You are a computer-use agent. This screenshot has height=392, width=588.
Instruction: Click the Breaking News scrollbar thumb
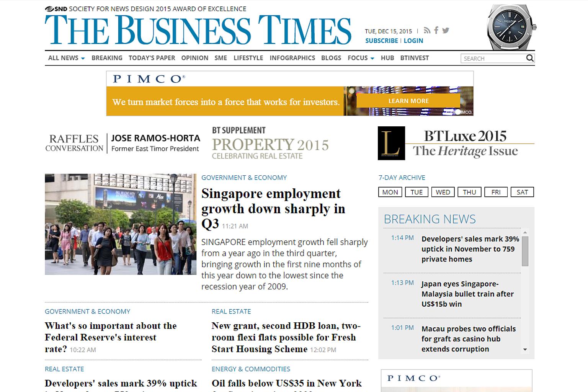pos(525,251)
